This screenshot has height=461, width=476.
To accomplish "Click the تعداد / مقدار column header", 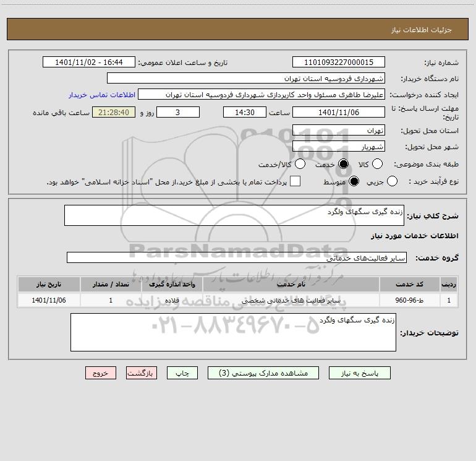I will coord(111,285).
